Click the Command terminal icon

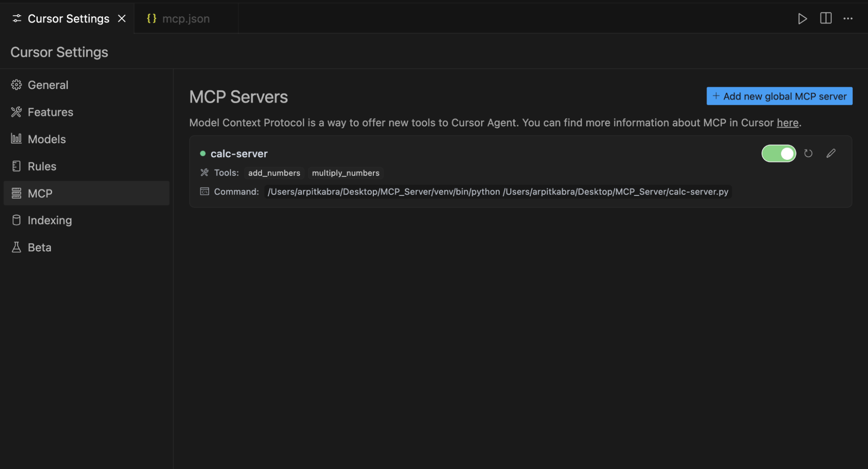(x=204, y=192)
